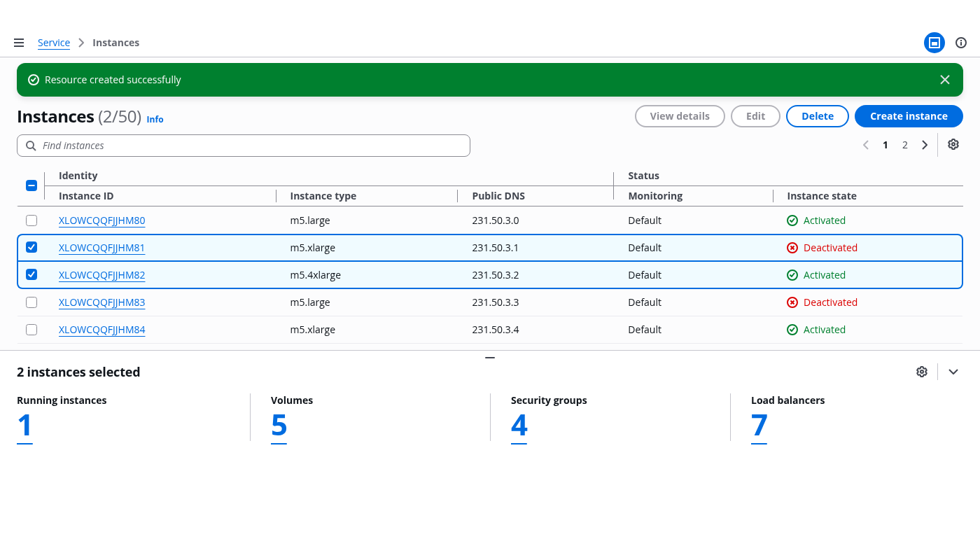Go to next page arrow

[x=925, y=145]
